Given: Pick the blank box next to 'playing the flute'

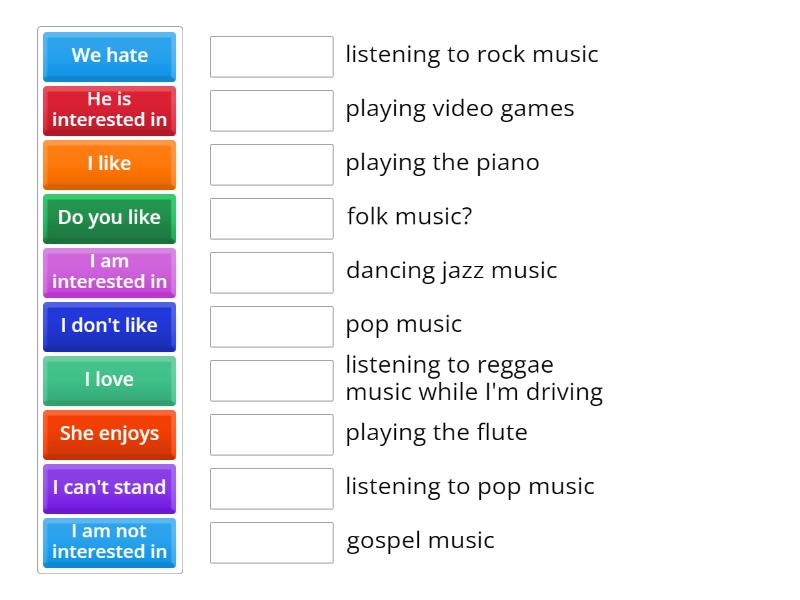Looking at the screenshot, I should tap(271, 435).
